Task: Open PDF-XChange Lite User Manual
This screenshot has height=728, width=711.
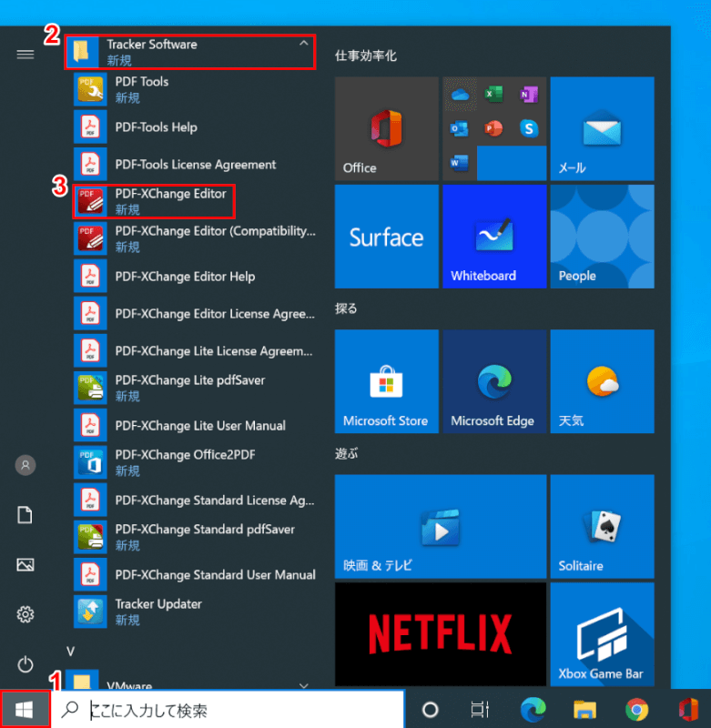Action: pyautogui.click(x=195, y=425)
